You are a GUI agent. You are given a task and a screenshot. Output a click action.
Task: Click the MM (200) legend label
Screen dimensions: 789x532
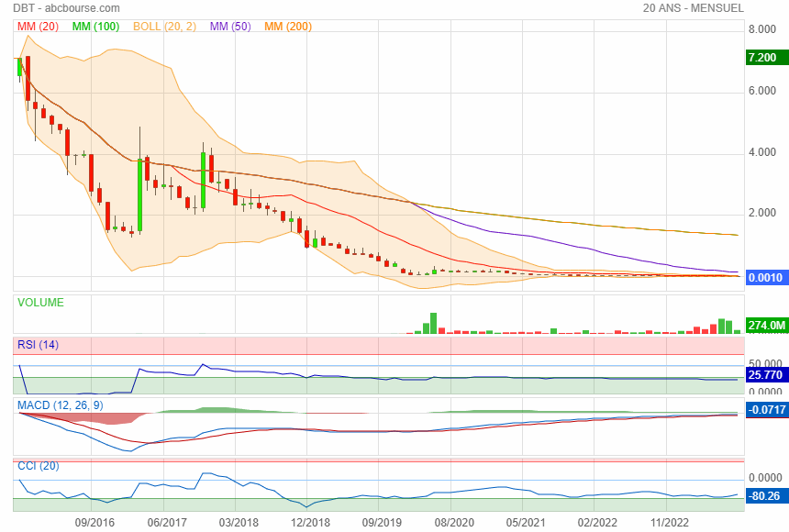click(288, 27)
